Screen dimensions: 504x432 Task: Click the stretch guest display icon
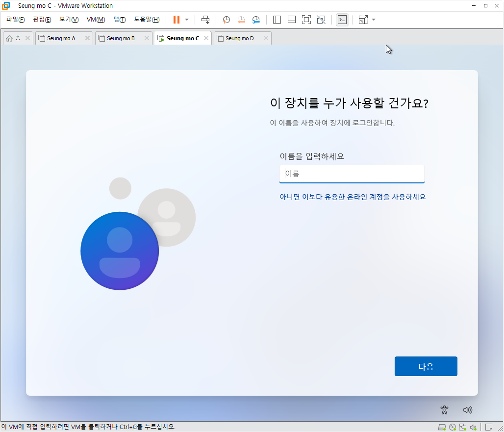[363, 20]
